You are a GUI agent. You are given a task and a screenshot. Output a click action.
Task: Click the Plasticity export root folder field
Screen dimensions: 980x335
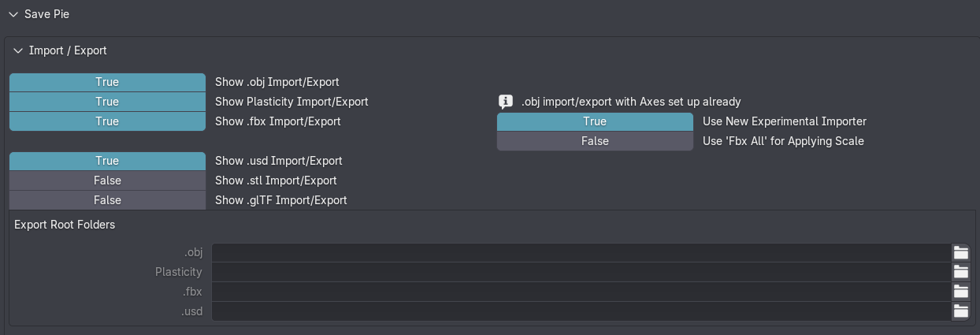point(581,272)
